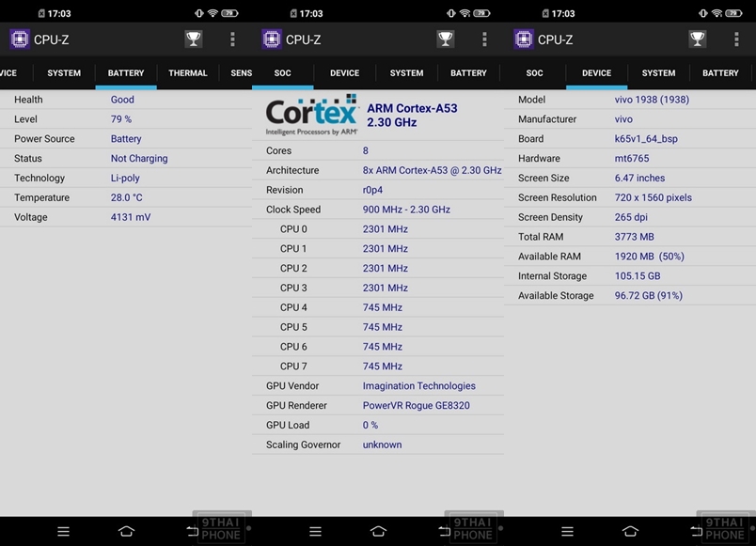The image size is (756, 546).
Task: Tap the GPU Vendor value "Imagination Technologies"
Action: [x=419, y=386]
